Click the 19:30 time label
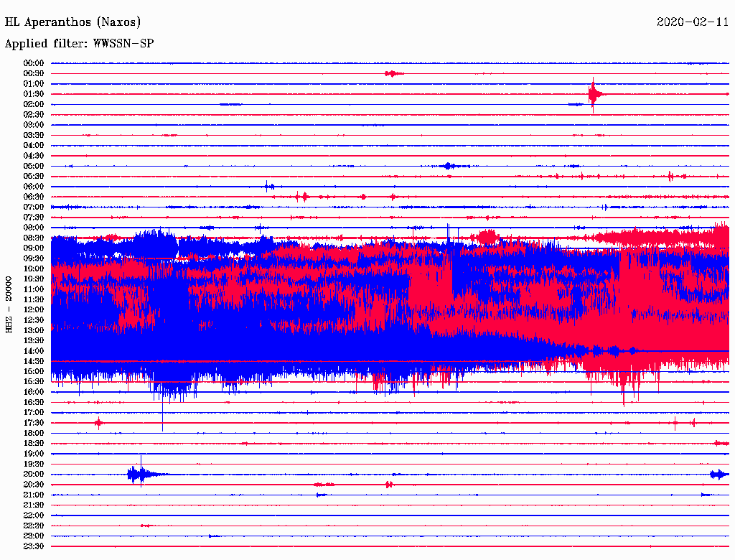The width and height of the screenshot is (735, 560). pyautogui.click(x=34, y=465)
